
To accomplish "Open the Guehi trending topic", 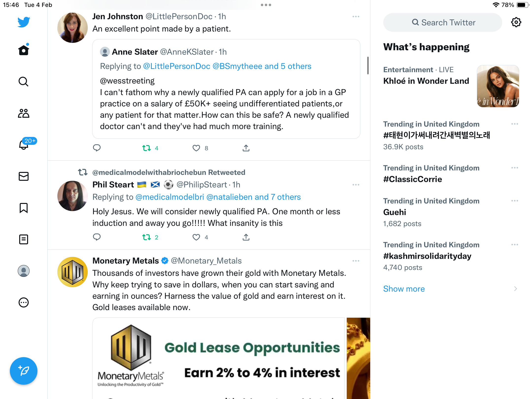I will click(x=395, y=212).
